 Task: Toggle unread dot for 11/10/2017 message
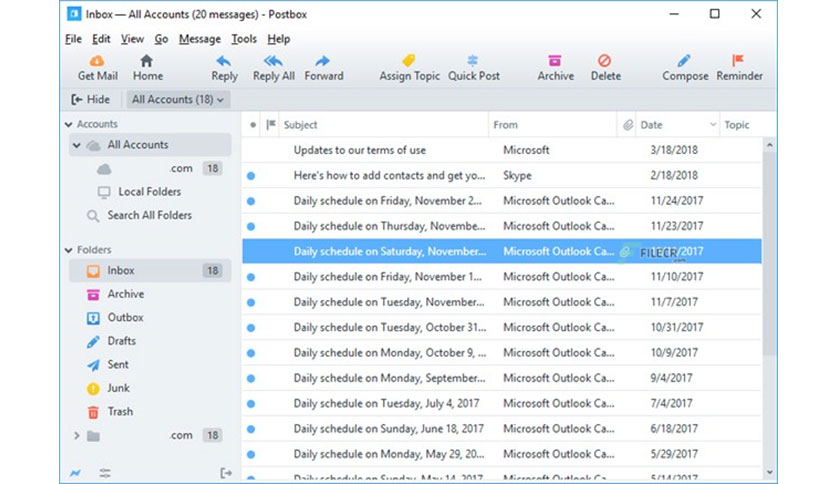(x=251, y=277)
